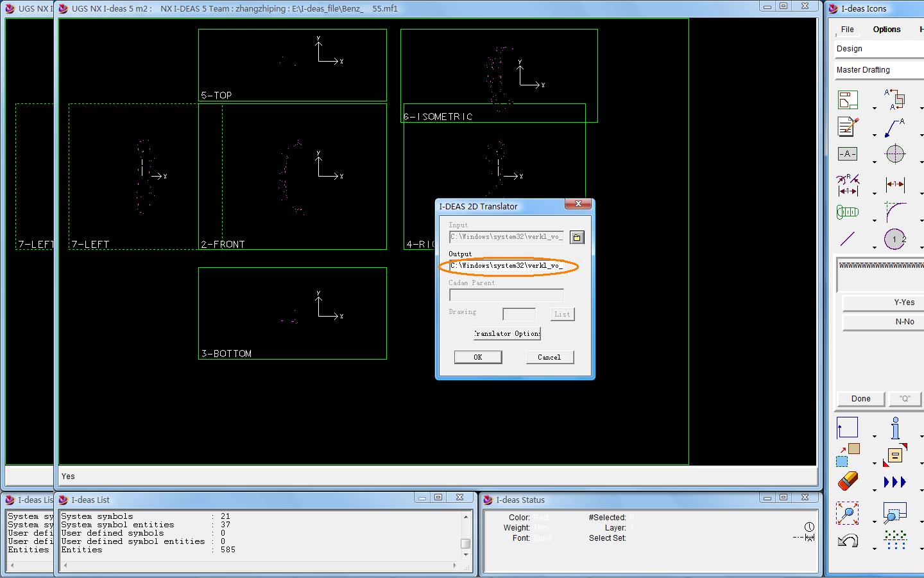
Task: Choose the circle centerline crosshair icon
Action: [x=895, y=153]
